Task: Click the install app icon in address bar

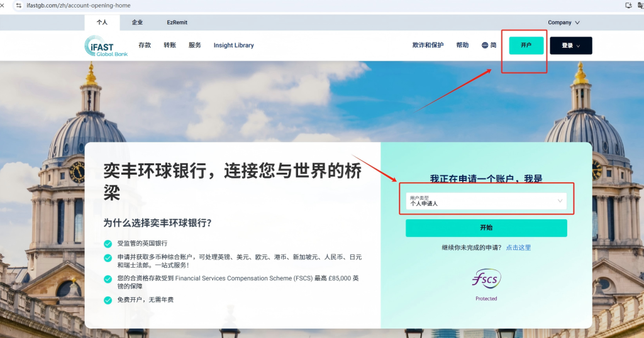Action: click(x=628, y=5)
